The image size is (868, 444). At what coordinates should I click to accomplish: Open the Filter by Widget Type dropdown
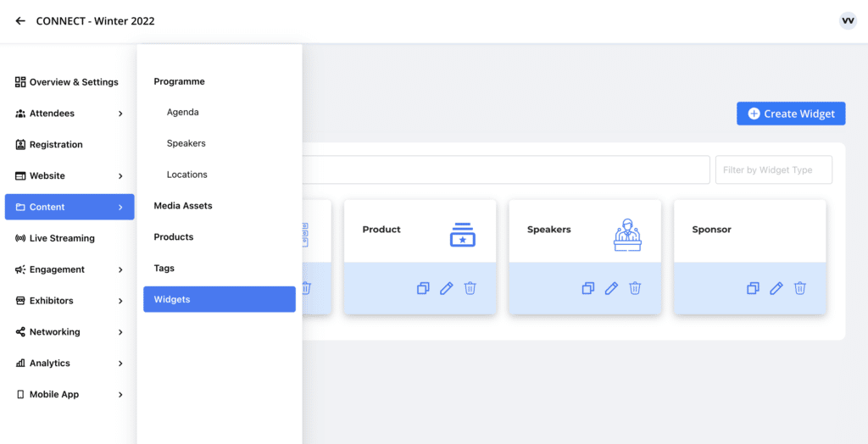pos(774,169)
